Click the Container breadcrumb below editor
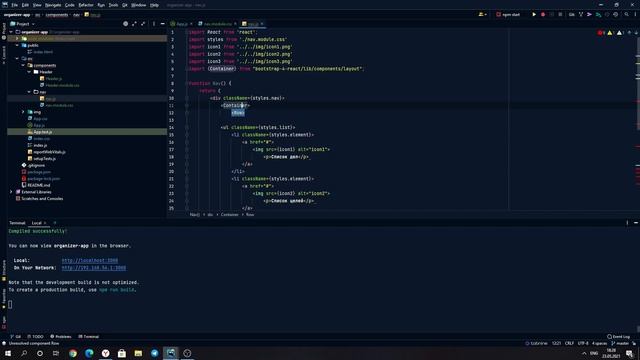The image size is (640, 360). 229,215
